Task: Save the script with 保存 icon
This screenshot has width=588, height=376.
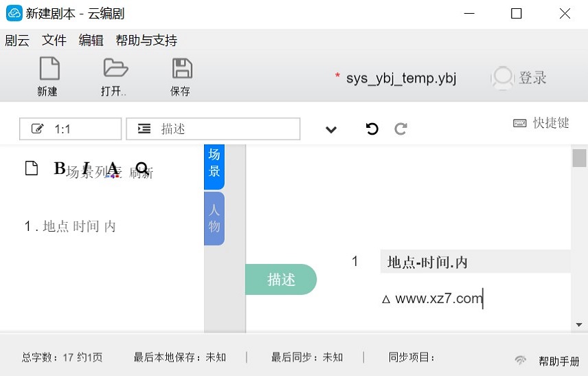Action: (181, 69)
